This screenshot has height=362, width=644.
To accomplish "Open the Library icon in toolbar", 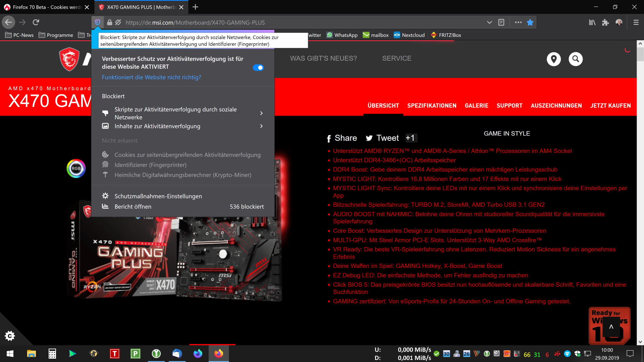I will (592, 22).
